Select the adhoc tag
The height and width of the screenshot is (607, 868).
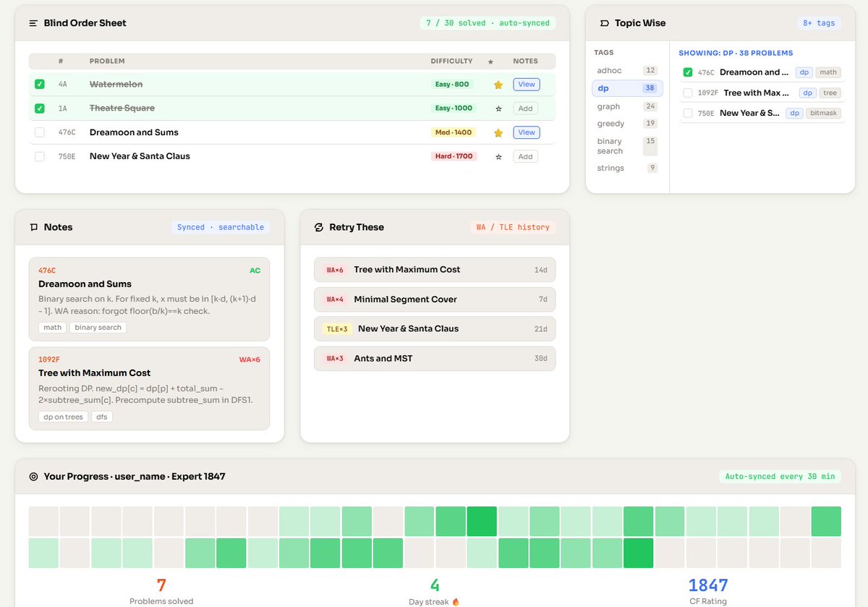click(x=627, y=70)
